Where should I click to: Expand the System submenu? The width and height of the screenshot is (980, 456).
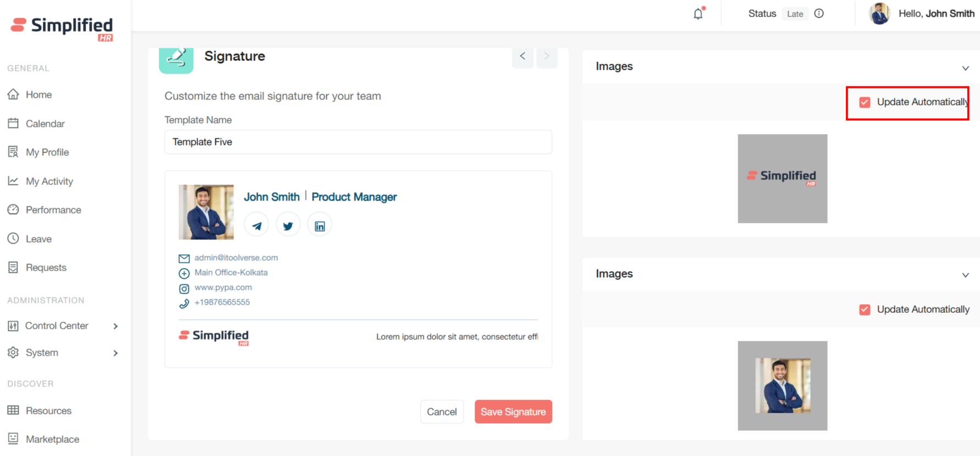pos(115,353)
